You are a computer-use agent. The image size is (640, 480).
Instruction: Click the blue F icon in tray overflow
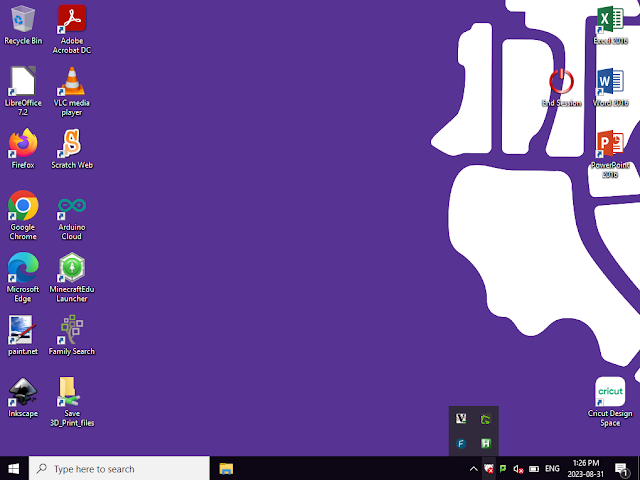(461, 443)
